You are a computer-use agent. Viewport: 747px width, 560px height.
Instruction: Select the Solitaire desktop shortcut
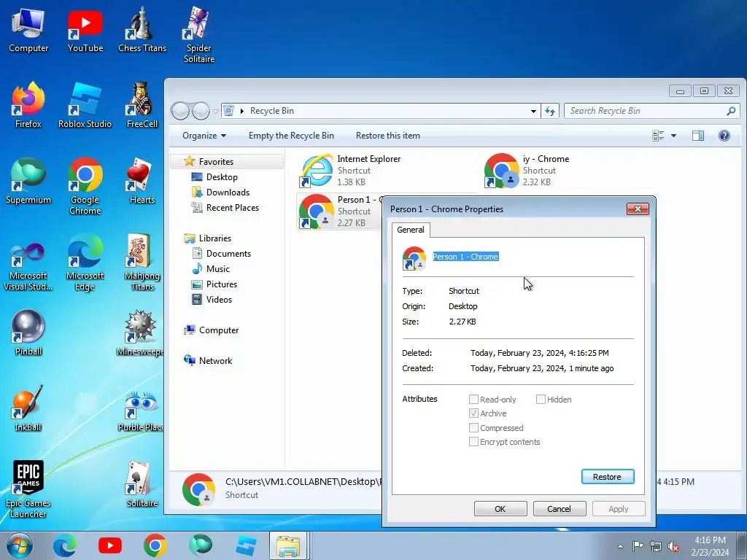142,485
